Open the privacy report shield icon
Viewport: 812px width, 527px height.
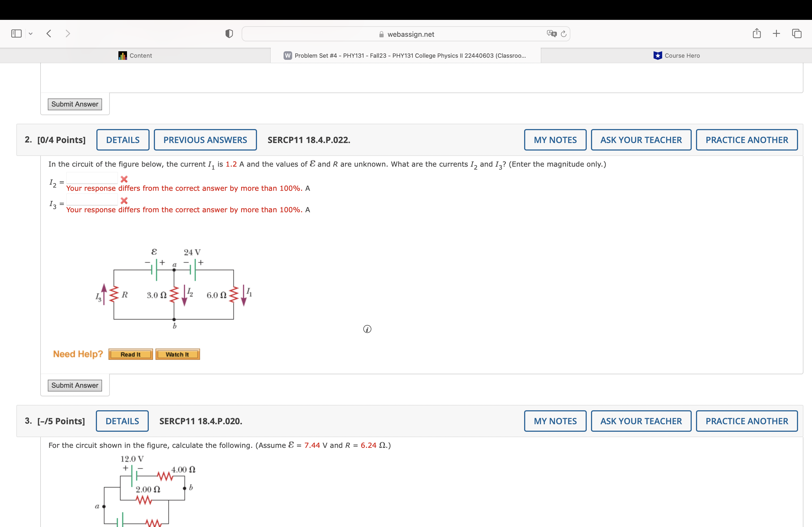[x=229, y=33]
